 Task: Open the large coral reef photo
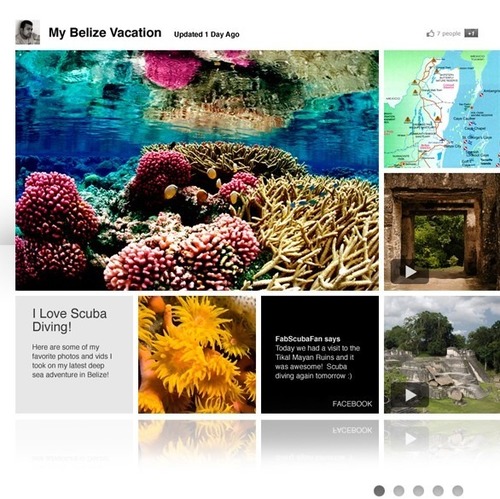(x=197, y=170)
